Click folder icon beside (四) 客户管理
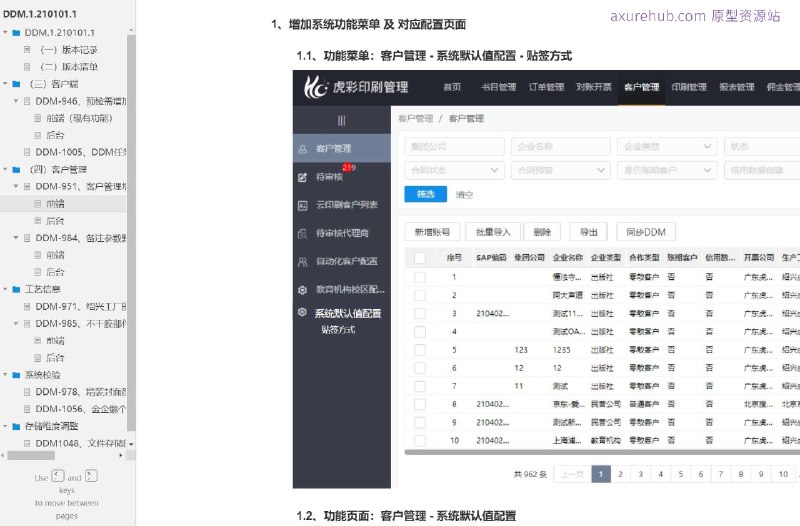The width and height of the screenshot is (800, 526). [16, 169]
